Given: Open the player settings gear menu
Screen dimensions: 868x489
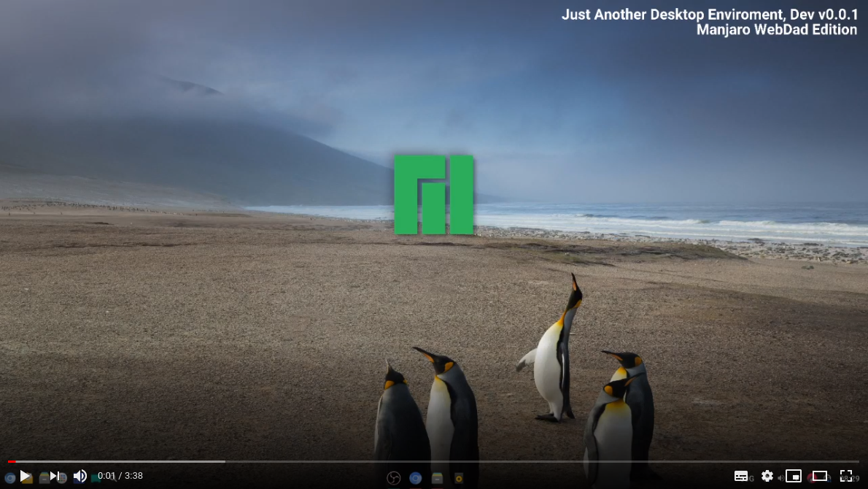Looking at the screenshot, I should [x=767, y=476].
